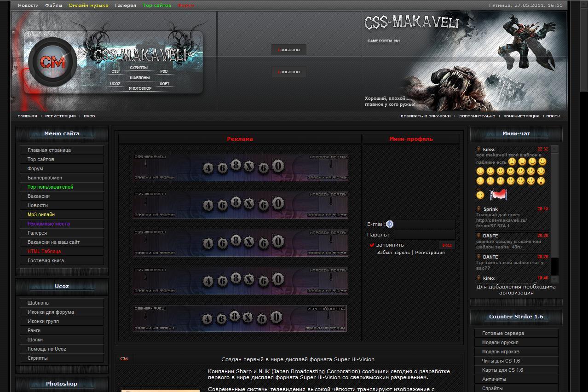Click the Забыл пароль link
The width and height of the screenshot is (588, 392).
[393, 253]
